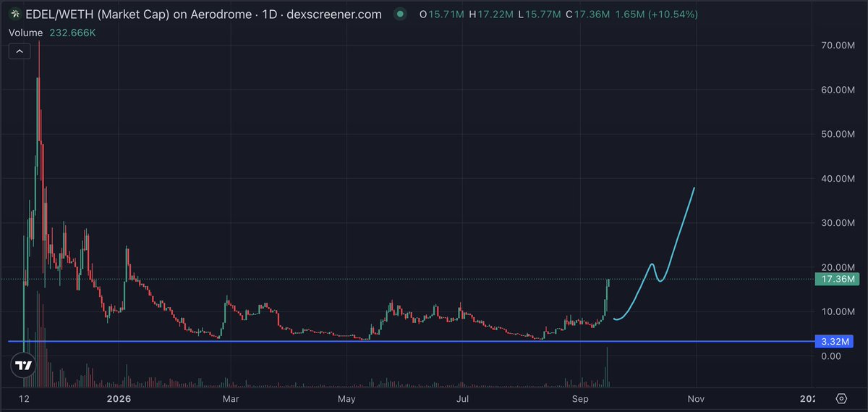The width and height of the screenshot is (868, 412).
Task: Click the 30.00M price axis label
Action: 839,223
